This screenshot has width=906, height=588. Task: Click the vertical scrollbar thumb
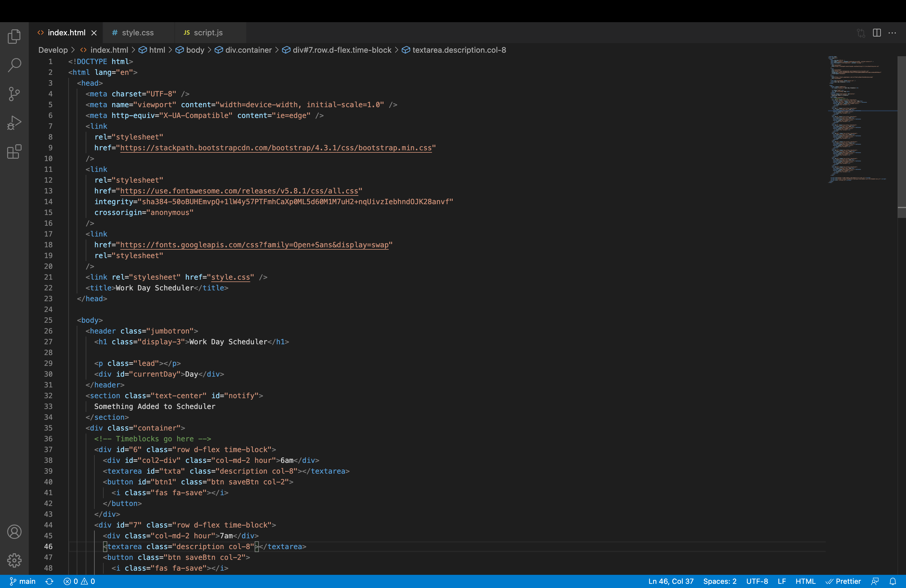coord(902,137)
